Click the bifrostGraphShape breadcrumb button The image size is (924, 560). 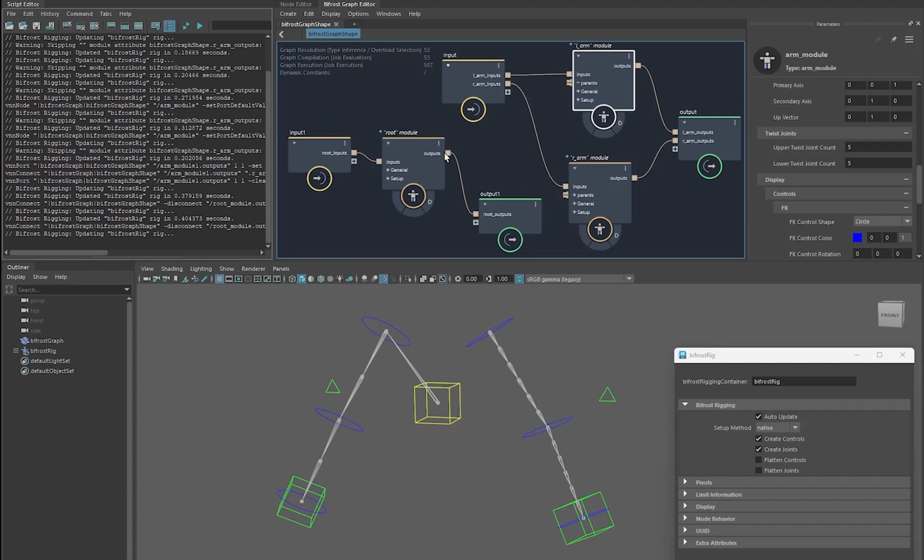pos(333,34)
